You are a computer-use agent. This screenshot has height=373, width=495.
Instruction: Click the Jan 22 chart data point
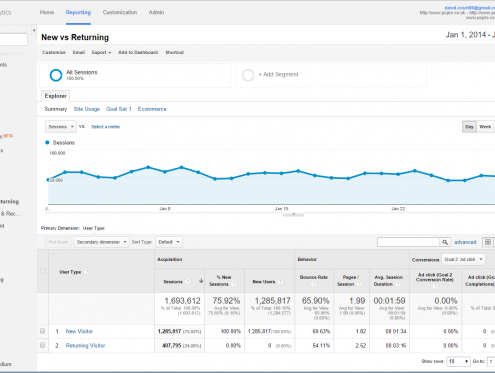click(398, 174)
